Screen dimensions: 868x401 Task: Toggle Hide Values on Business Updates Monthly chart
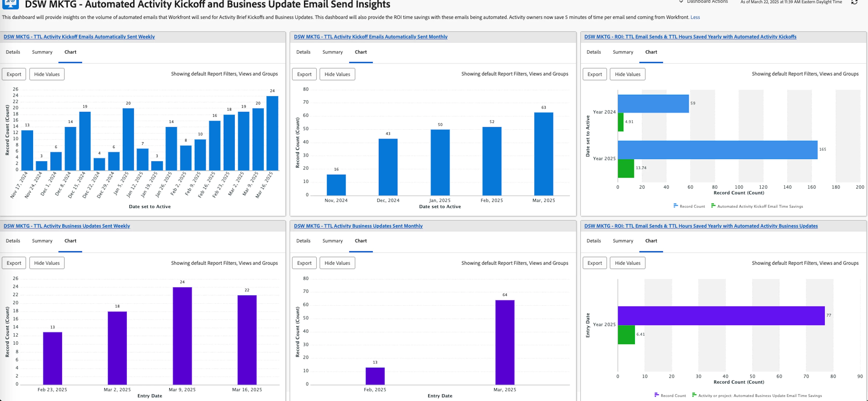337,263
